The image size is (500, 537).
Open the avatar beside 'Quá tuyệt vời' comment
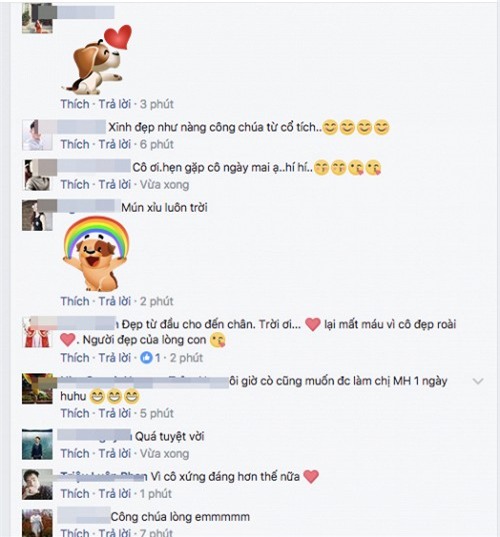(x=37, y=444)
